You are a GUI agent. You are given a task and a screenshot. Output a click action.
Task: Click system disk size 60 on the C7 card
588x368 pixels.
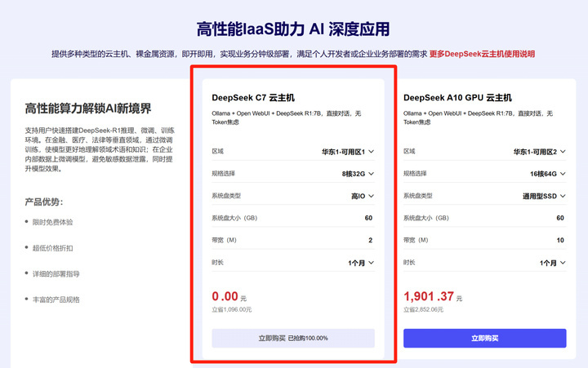click(x=368, y=218)
